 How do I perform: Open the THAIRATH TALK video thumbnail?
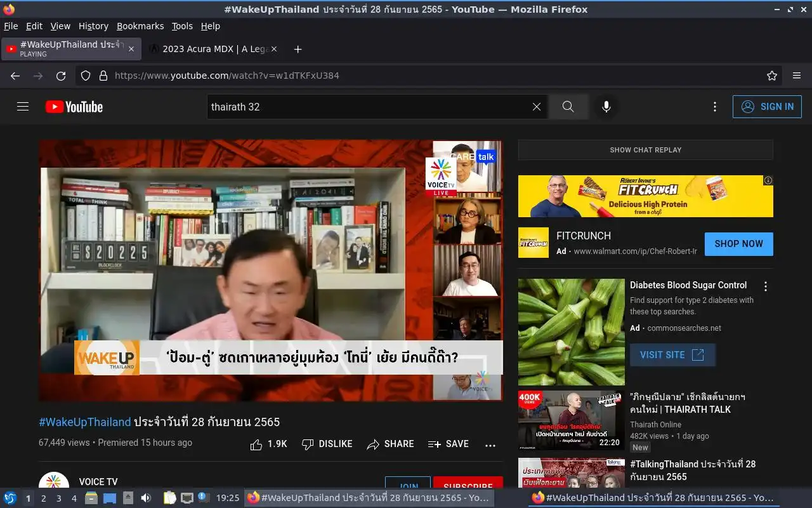pyautogui.click(x=572, y=420)
